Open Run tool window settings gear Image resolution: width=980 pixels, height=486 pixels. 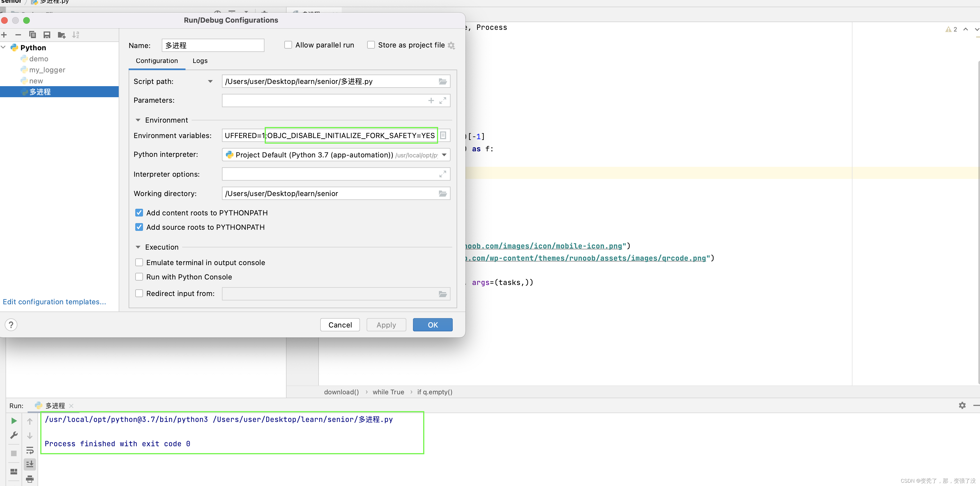click(x=962, y=405)
